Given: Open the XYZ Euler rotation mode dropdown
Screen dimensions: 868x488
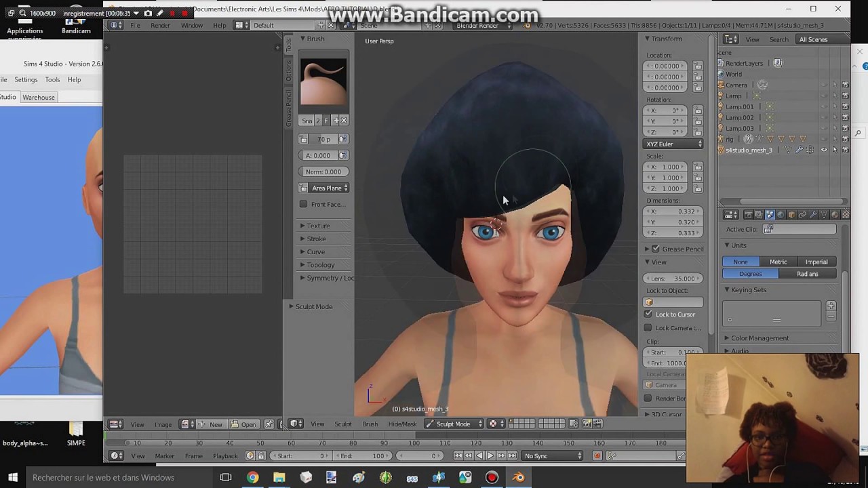Looking at the screenshot, I should (x=673, y=144).
